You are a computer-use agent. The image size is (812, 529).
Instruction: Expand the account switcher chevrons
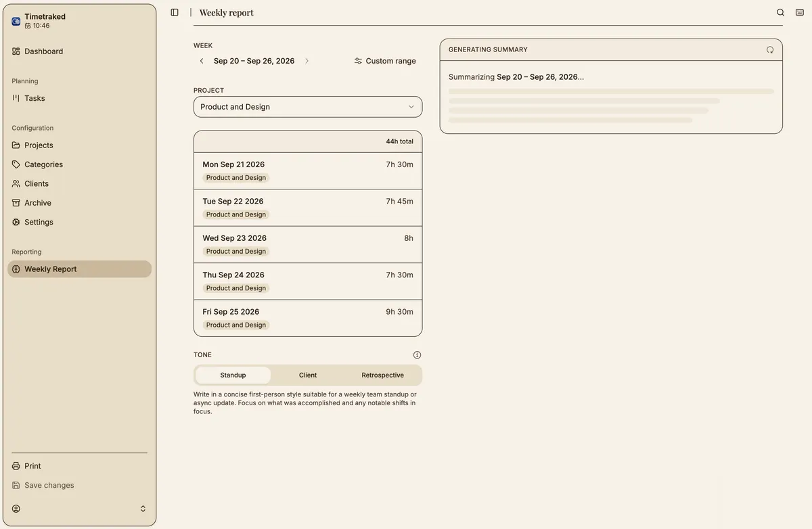click(143, 509)
